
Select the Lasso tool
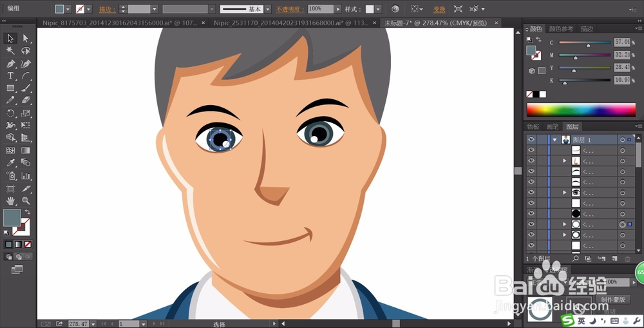[x=26, y=50]
